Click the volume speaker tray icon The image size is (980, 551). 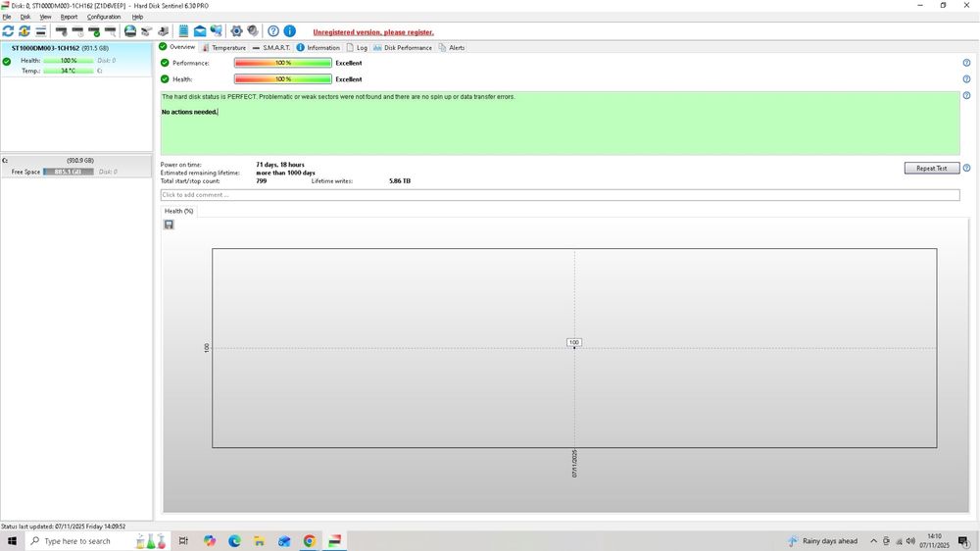click(x=910, y=541)
